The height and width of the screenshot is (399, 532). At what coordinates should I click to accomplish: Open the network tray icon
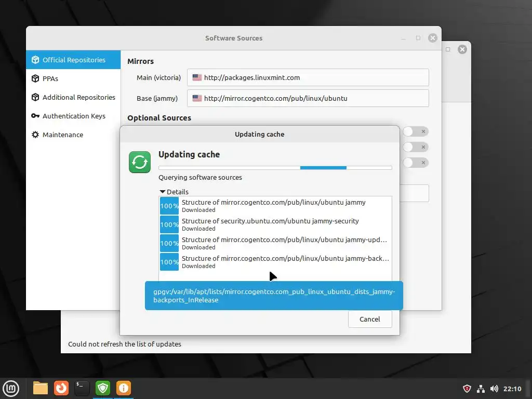(x=481, y=389)
